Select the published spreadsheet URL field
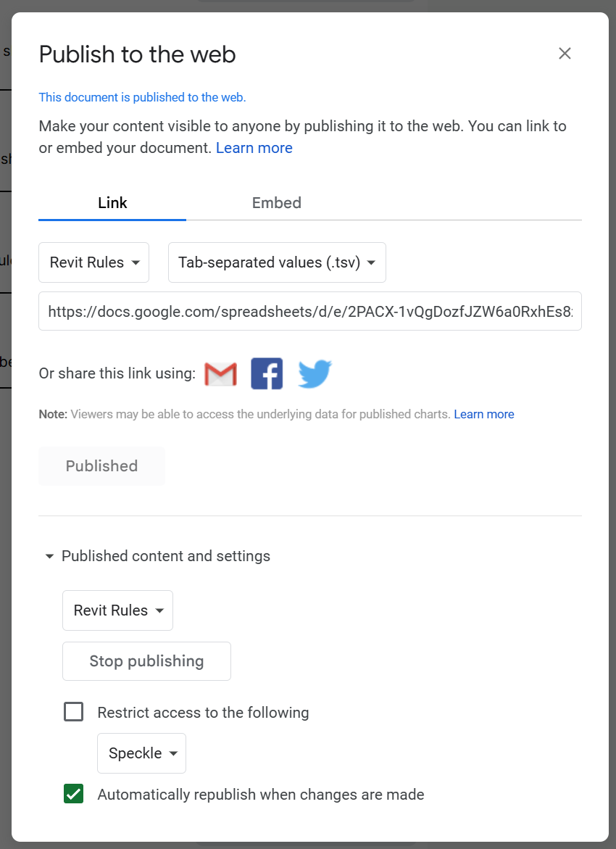616x849 pixels. [x=310, y=311]
